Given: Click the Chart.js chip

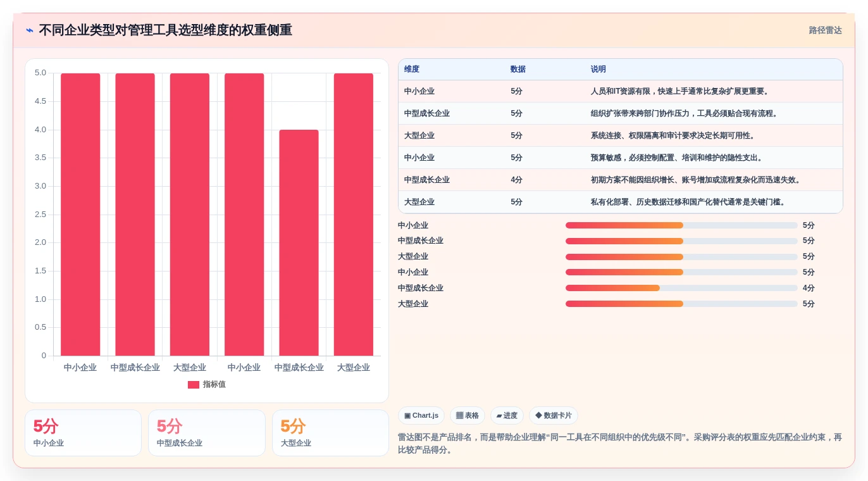Looking at the screenshot, I should [x=421, y=416].
